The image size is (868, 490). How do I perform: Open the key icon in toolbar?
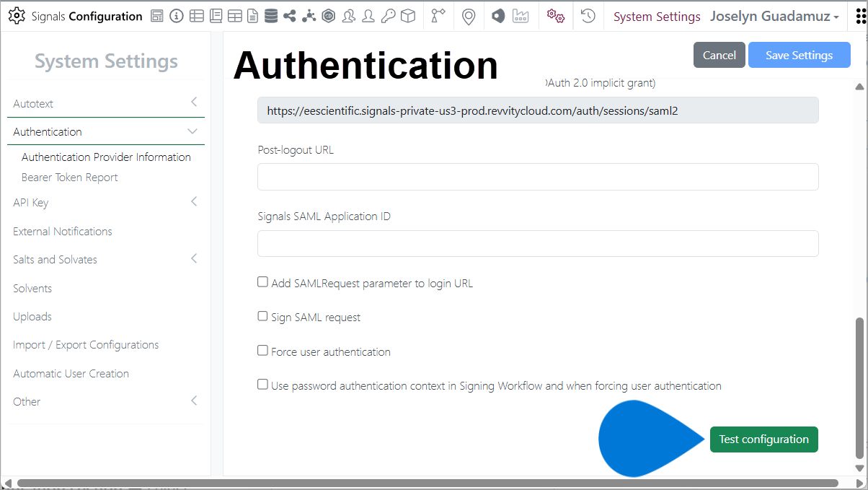[x=388, y=16]
